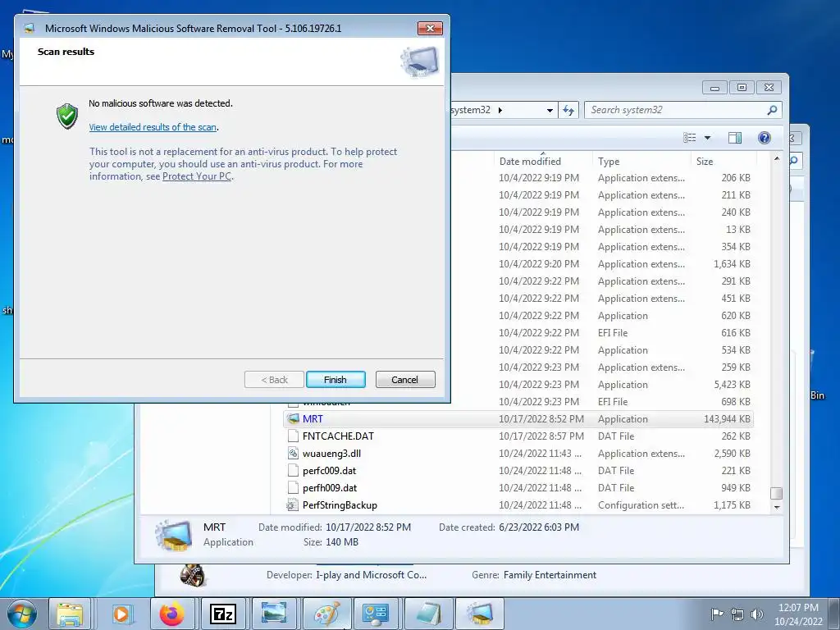The image size is (840, 630).
Task: Click the perfh009.dat file icon
Action: (293, 487)
